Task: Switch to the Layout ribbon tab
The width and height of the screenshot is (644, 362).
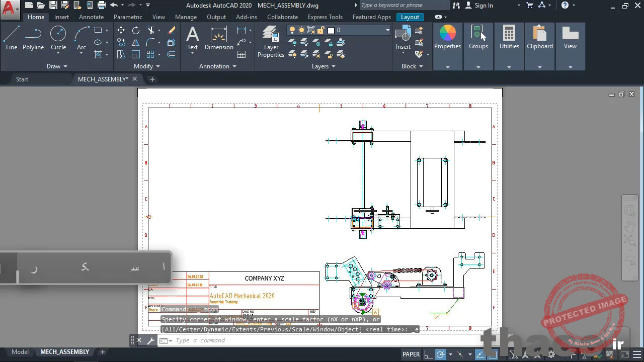Action: 410,17
